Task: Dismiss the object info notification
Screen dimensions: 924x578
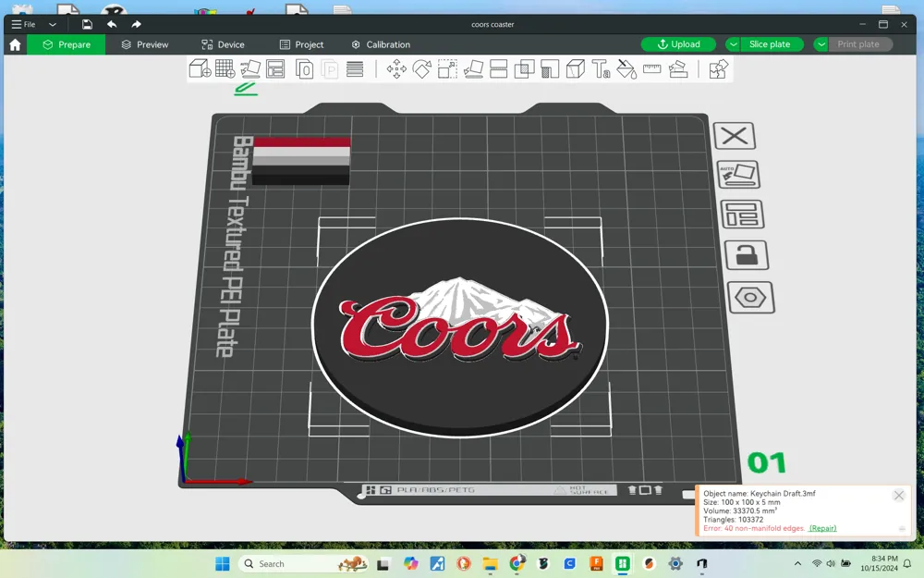Action: point(899,496)
